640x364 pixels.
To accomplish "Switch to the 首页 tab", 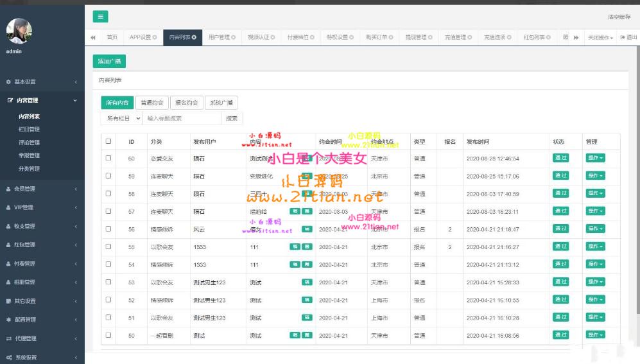I will coord(112,37).
